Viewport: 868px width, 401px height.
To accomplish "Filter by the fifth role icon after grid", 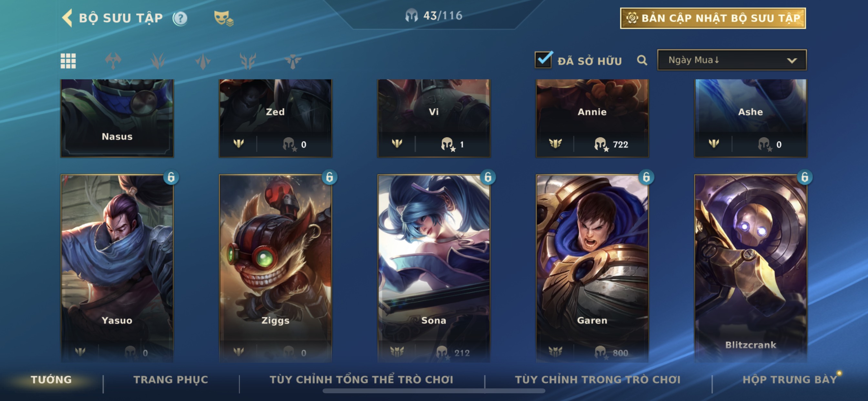I will click(293, 61).
